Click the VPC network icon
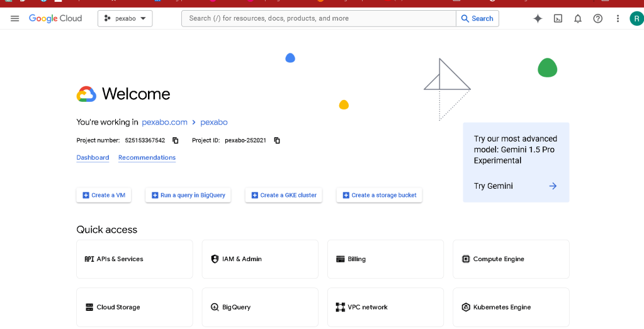 pos(340,307)
